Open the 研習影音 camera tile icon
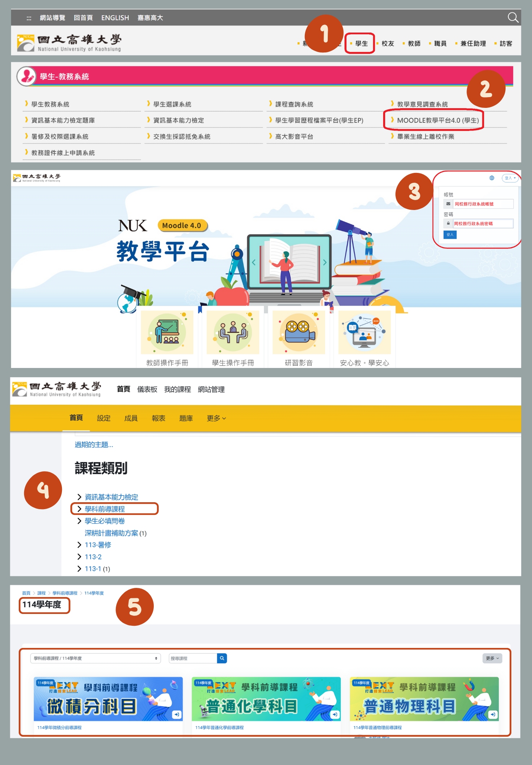 [299, 332]
